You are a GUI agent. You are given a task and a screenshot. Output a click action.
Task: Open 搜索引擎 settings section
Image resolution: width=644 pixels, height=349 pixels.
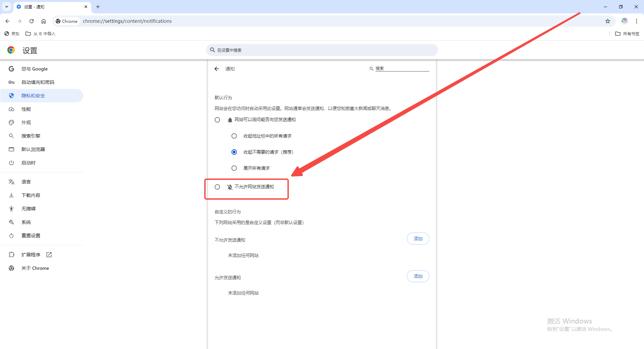pos(42,136)
